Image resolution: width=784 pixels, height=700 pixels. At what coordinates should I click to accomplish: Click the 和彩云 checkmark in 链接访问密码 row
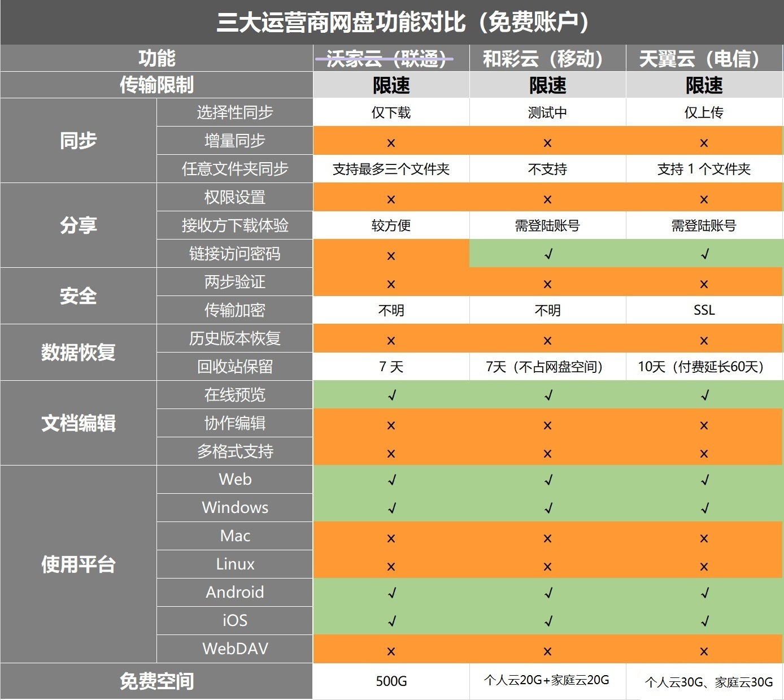[x=547, y=254]
